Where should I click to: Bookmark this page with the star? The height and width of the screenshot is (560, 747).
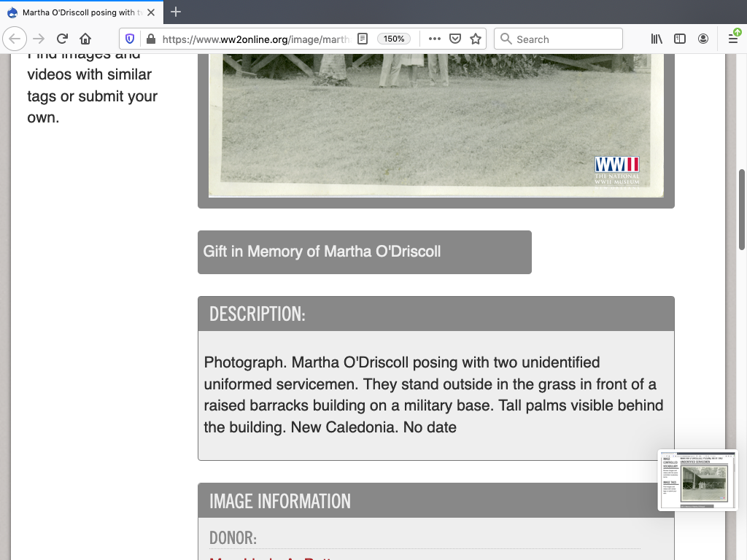(476, 39)
